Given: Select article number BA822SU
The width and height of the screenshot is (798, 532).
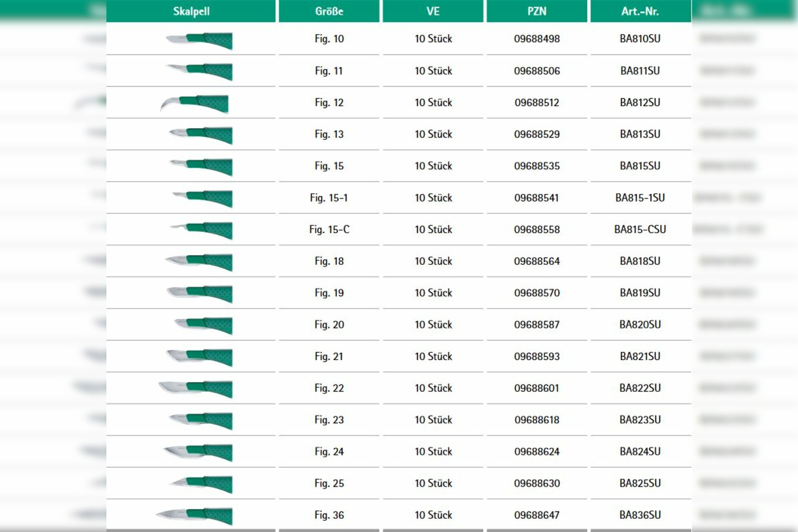Looking at the screenshot, I should click(640, 388).
